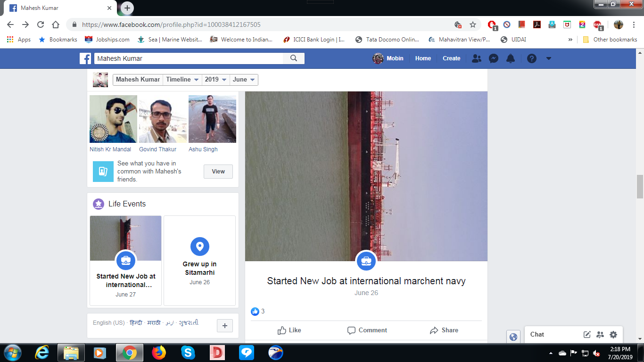Switch language to हिन्दी
Screen dimensions: 644x362
click(x=136, y=323)
